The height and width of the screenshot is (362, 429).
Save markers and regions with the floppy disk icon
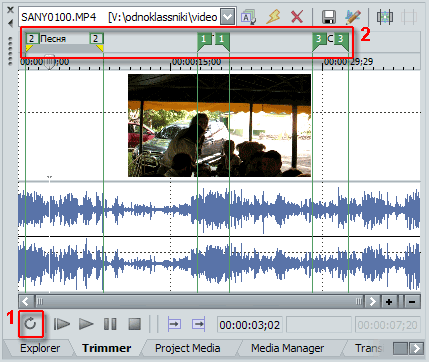pos(329,17)
